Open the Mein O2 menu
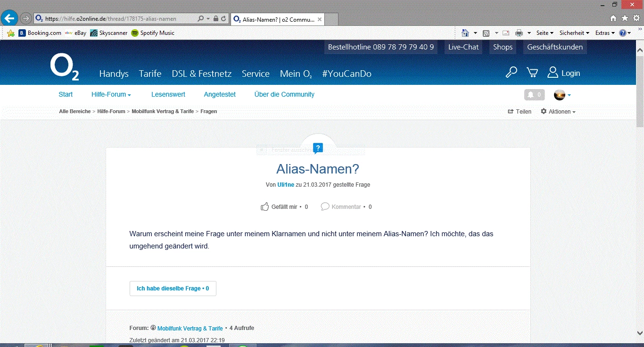The width and height of the screenshot is (644, 347). pos(296,74)
